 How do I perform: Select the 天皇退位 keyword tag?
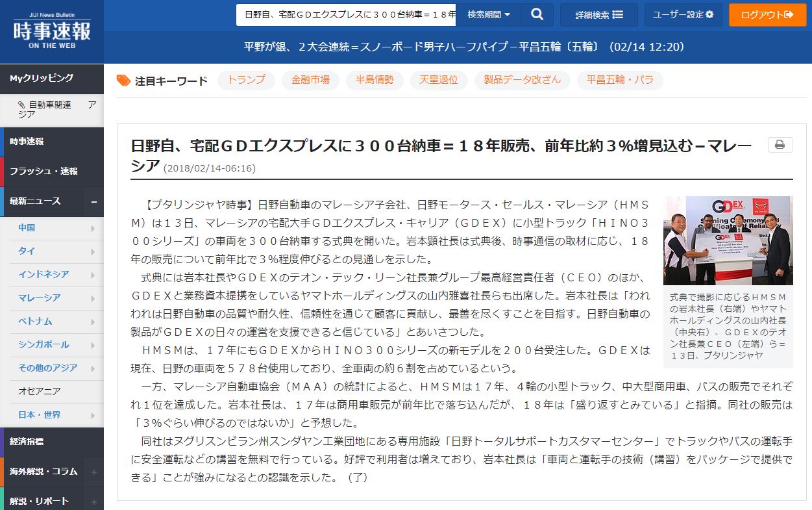click(x=439, y=80)
